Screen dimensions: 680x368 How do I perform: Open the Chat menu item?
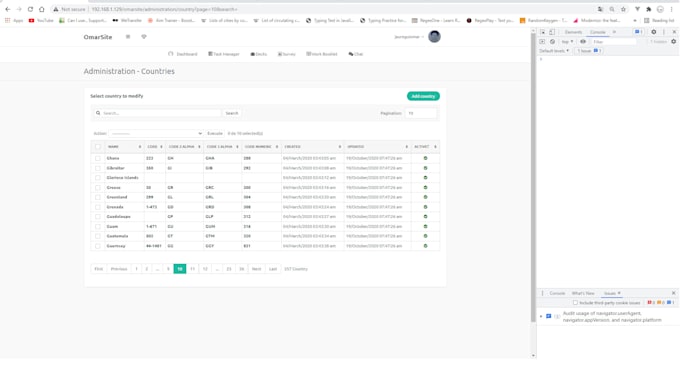coord(356,54)
